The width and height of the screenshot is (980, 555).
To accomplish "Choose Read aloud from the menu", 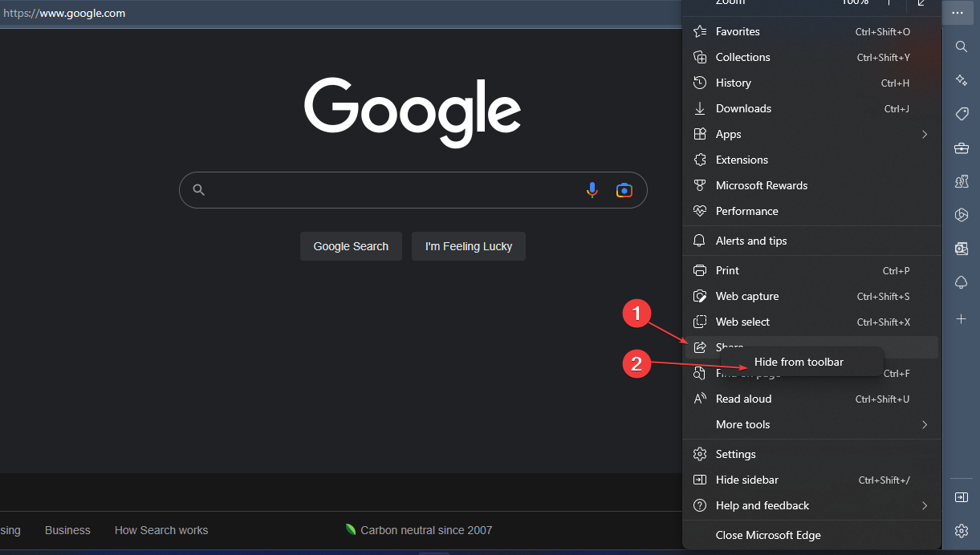I will (811, 399).
